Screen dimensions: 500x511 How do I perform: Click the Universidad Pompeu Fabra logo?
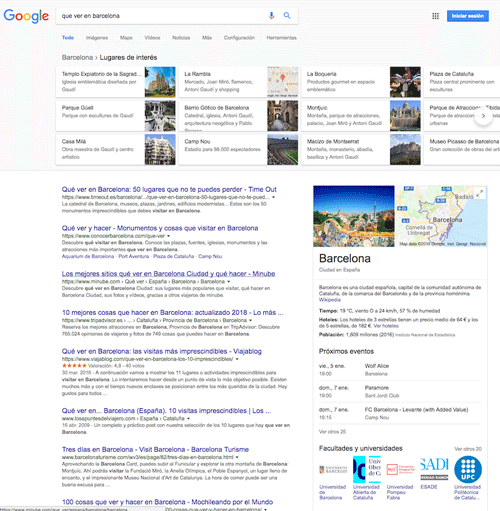[x=401, y=469]
